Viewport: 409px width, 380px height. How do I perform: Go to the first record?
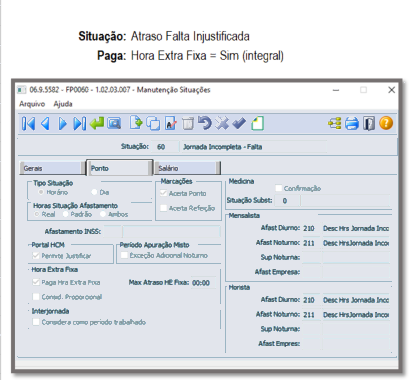click(28, 124)
